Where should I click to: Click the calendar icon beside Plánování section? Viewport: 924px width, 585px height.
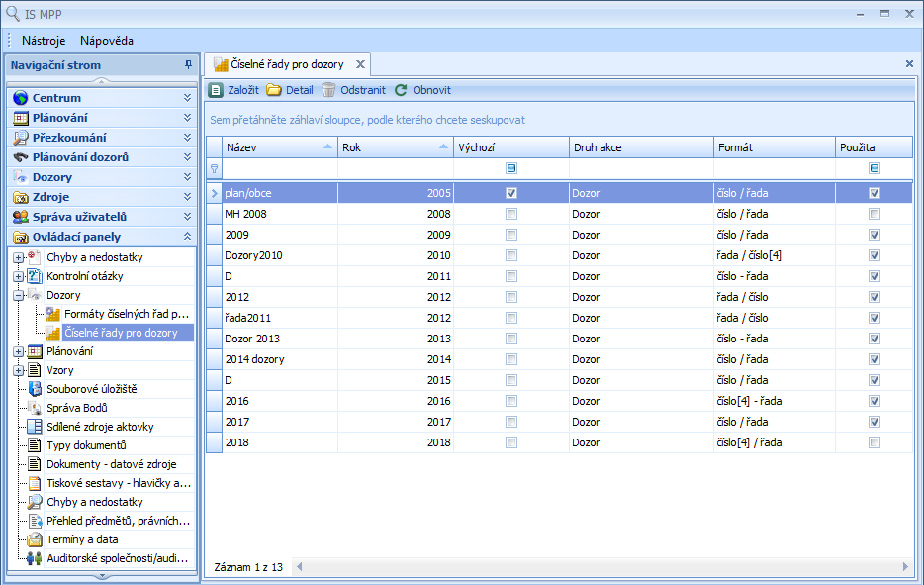(21, 118)
